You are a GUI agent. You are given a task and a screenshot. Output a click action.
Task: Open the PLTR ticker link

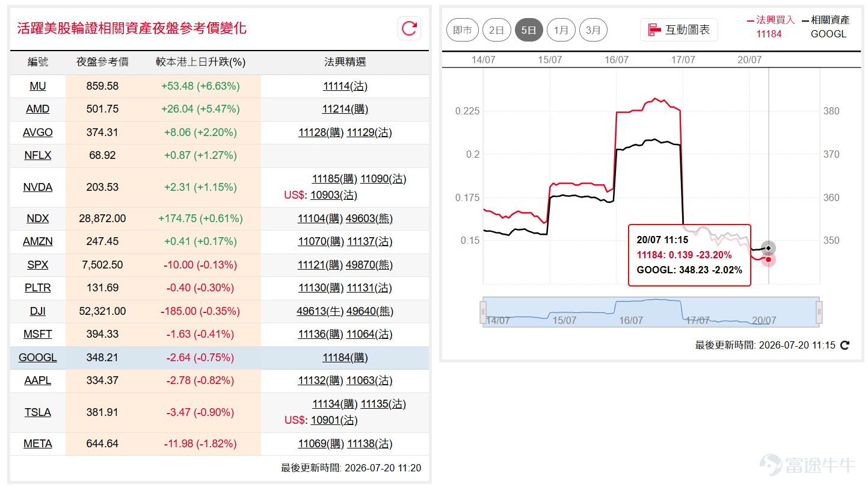tap(38, 288)
